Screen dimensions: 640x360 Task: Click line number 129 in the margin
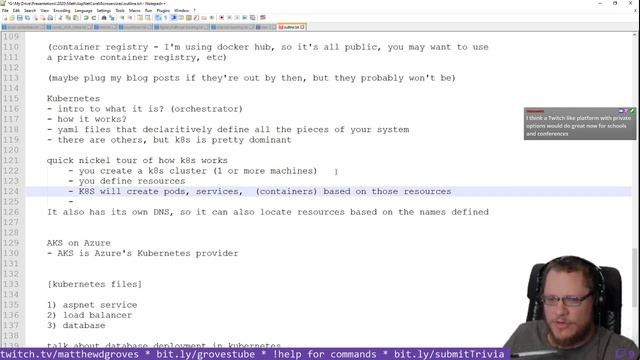pos(11,243)
